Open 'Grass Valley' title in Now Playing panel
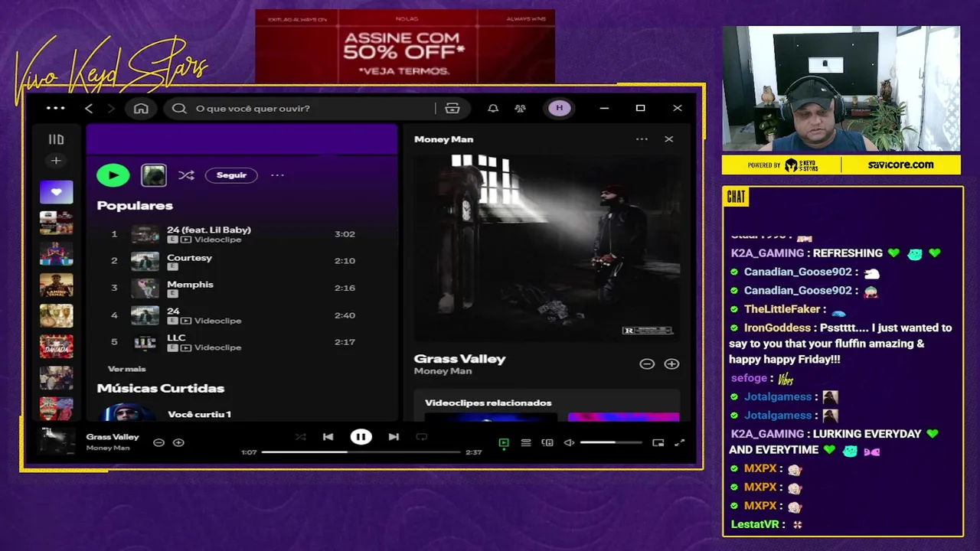The height and width of the screenshot is (551, 980). click(459, 358)
